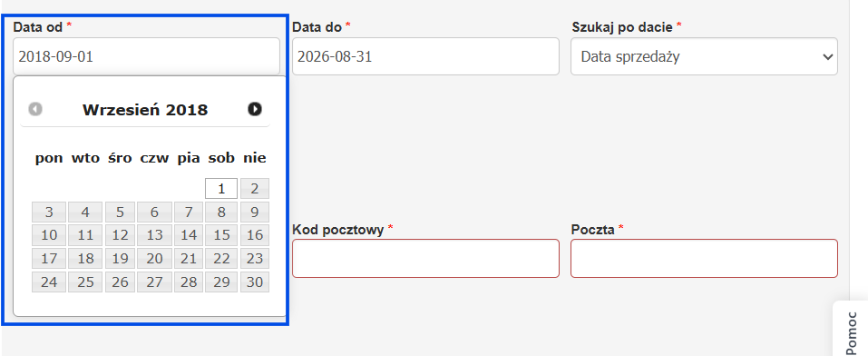The height and width of the screenshot is (356, 868).
Task: Select day 2 in the calendar
Action: point(255,189)
